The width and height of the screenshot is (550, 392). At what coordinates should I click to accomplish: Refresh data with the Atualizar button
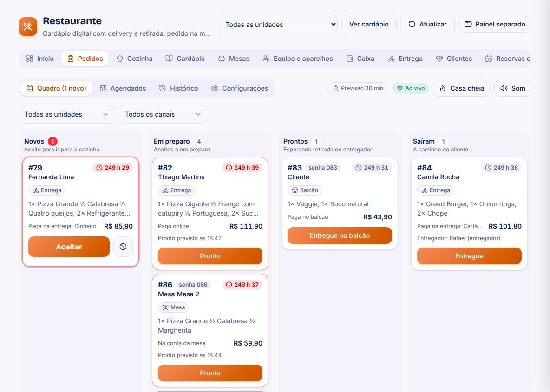coord(427,24)
